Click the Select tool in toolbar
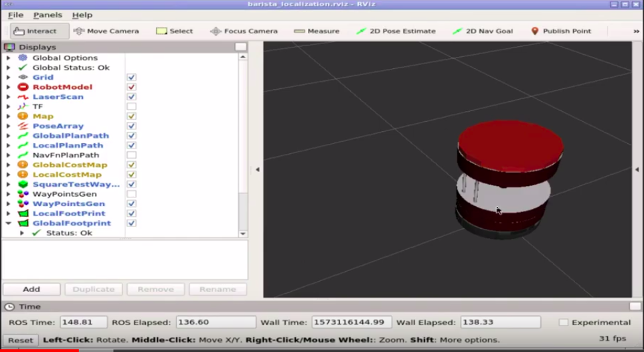 [174, 31]
